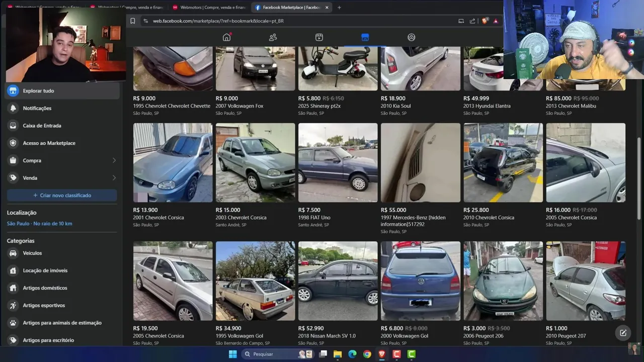The height and width of the screenshot is (362, 644).
Task: Open listing 2003 Chevrolet Corsica R$ 15.000
Action: pos(255,175)
